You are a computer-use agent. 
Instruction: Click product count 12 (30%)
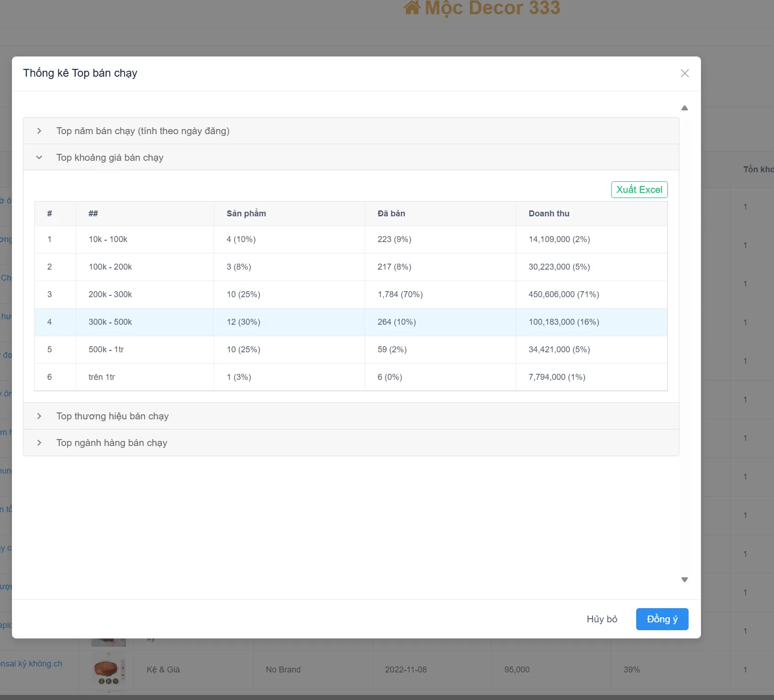click(x=243, y=322)
